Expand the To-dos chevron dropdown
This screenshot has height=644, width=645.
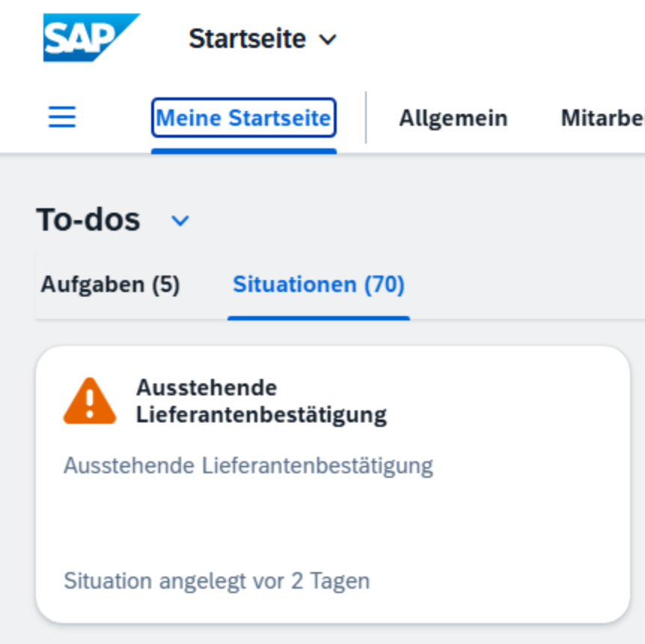180,221
